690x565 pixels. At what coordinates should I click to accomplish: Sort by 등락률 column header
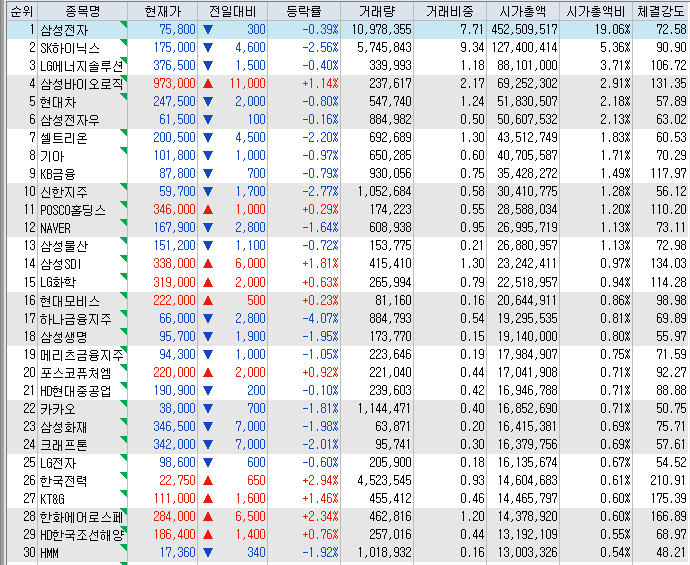304,11
